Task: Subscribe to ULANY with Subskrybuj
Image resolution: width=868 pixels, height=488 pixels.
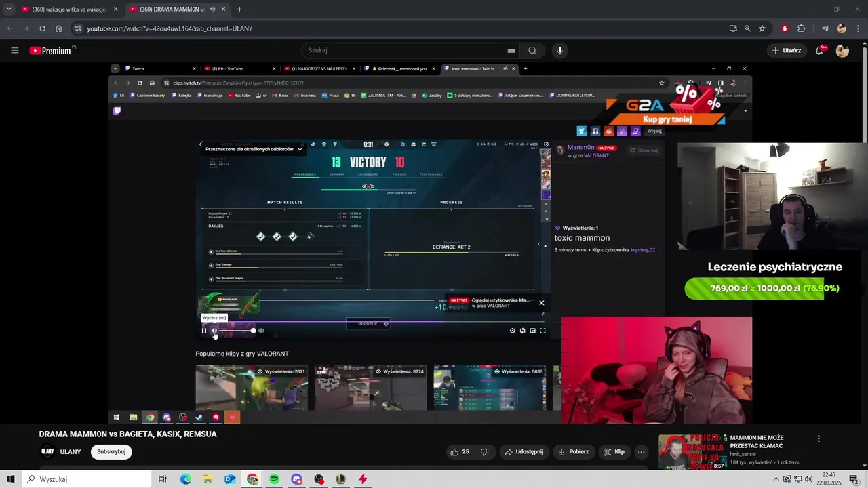Action: [111, 451]
